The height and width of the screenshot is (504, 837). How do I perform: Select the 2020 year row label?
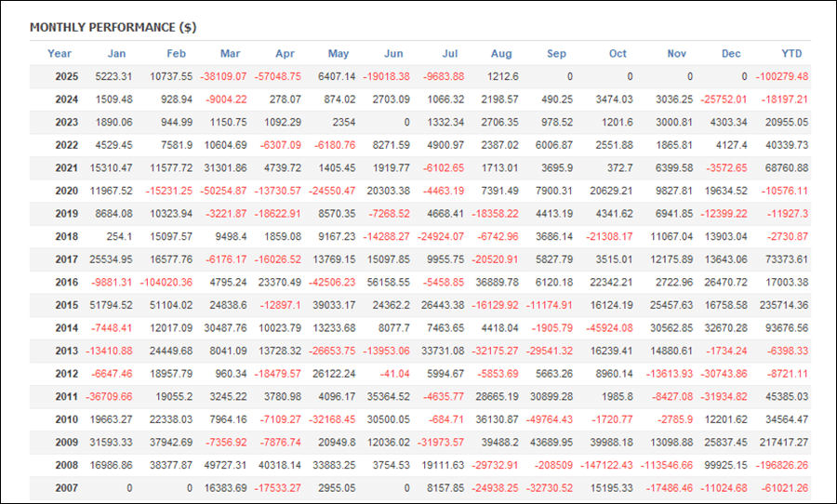(66, 191)
